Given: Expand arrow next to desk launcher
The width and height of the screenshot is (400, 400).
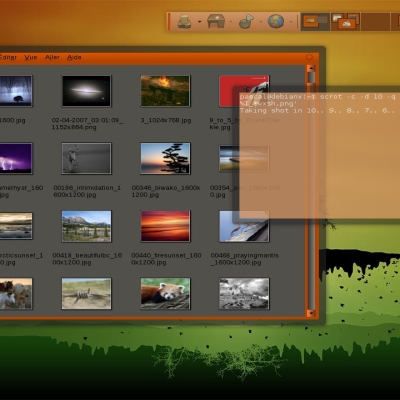Looking at the screenshot, I should 231,22.
